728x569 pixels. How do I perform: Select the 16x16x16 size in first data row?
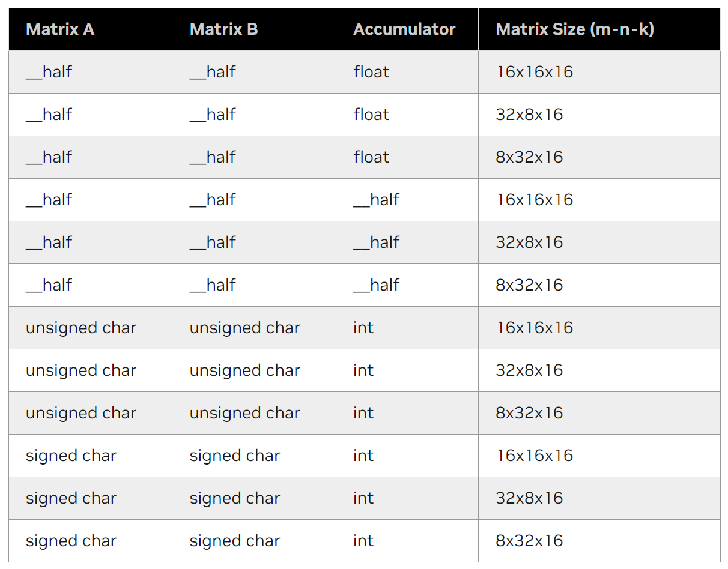[534, 72]
